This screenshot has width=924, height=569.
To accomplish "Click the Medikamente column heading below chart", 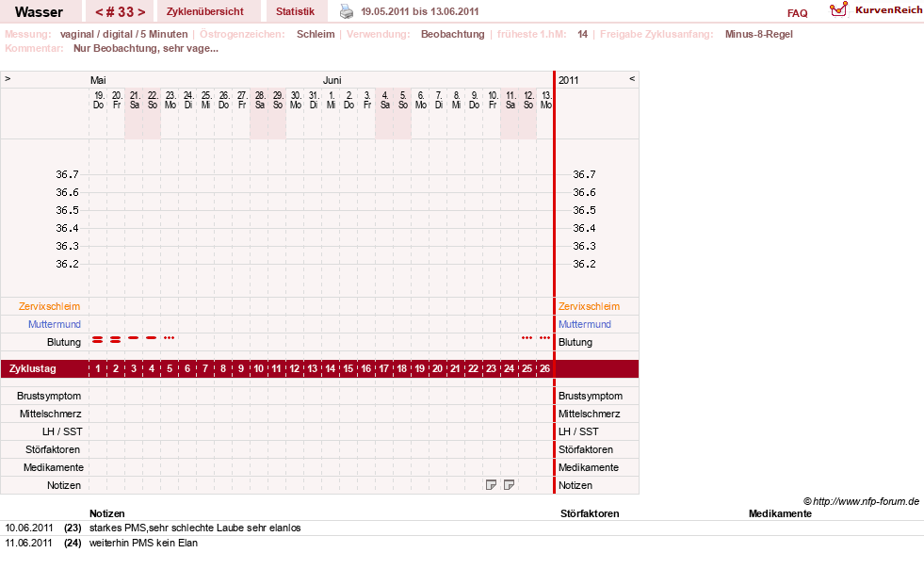I will pyautogui.click(x=780, y=513).
